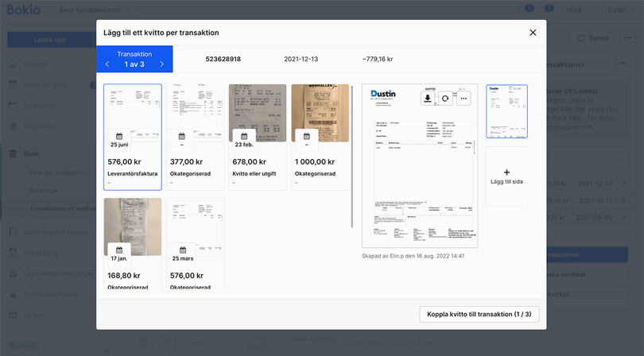Viewport: 644px width, 356px height.
Task: Go to next transaction arrow
Action: (x=161, y=64)
